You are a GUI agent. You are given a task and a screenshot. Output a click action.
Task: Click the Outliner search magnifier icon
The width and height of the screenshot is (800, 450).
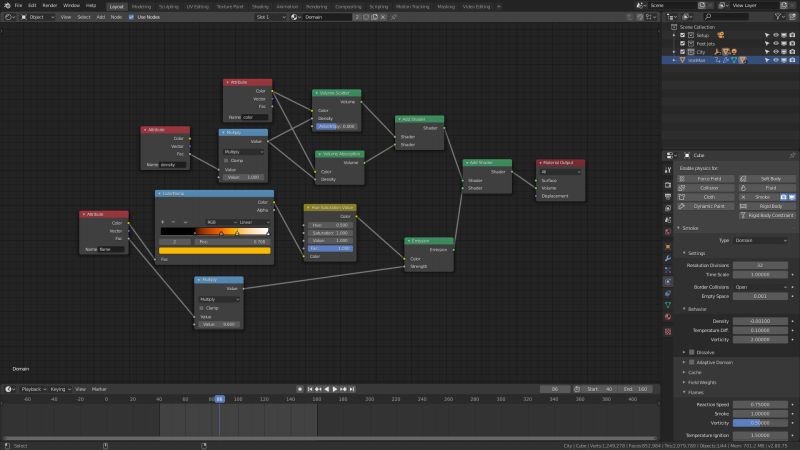pyautogui.click(x=708, y=17)
